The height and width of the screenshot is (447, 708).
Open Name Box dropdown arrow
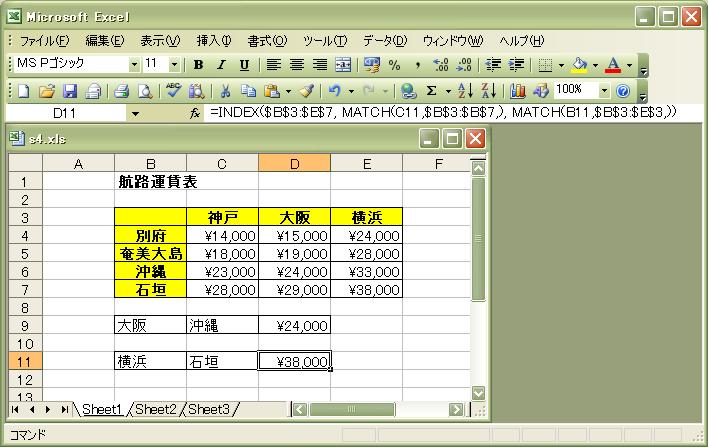click(x=135, y=114)
